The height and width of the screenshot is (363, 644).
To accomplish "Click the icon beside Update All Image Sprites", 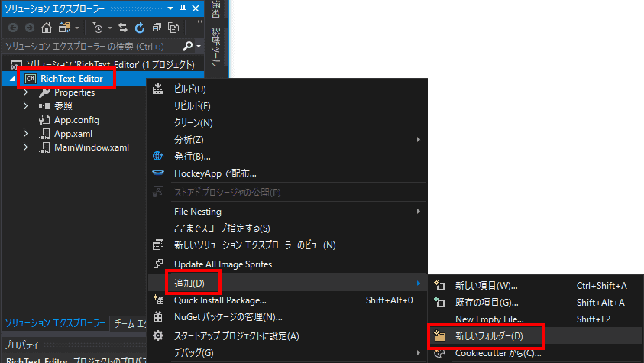I will 158,264.
